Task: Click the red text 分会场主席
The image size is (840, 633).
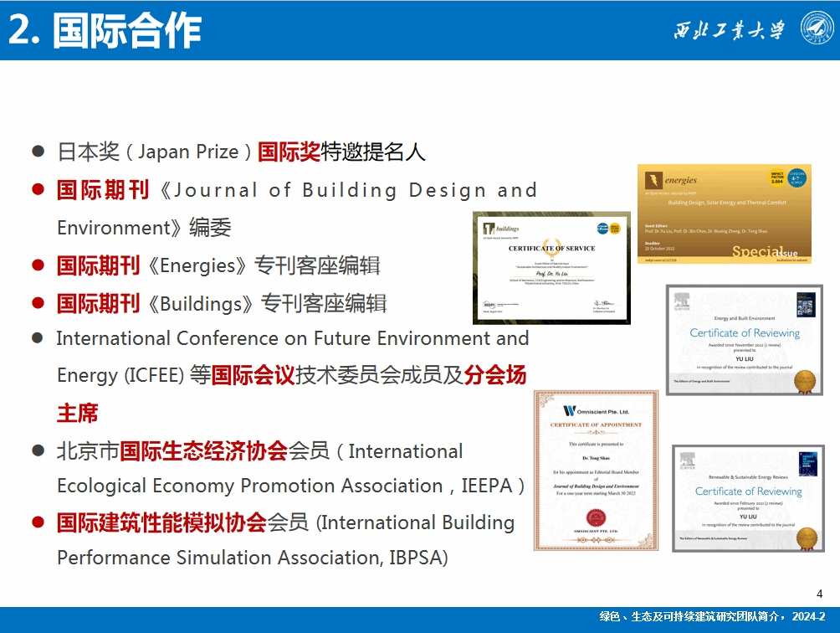Action: pyautogui.click(x=495, y=376)
